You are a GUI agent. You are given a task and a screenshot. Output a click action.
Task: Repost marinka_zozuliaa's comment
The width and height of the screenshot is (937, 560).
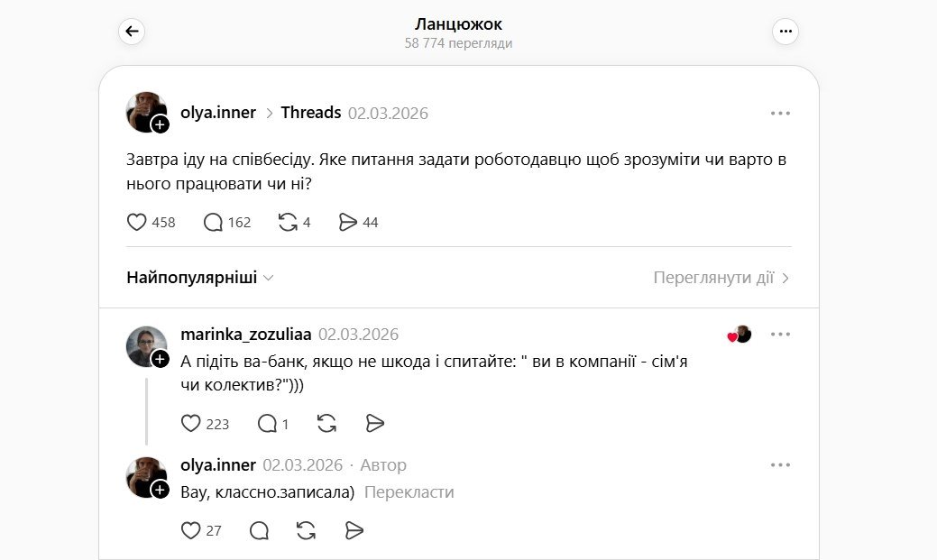(327, 423)
